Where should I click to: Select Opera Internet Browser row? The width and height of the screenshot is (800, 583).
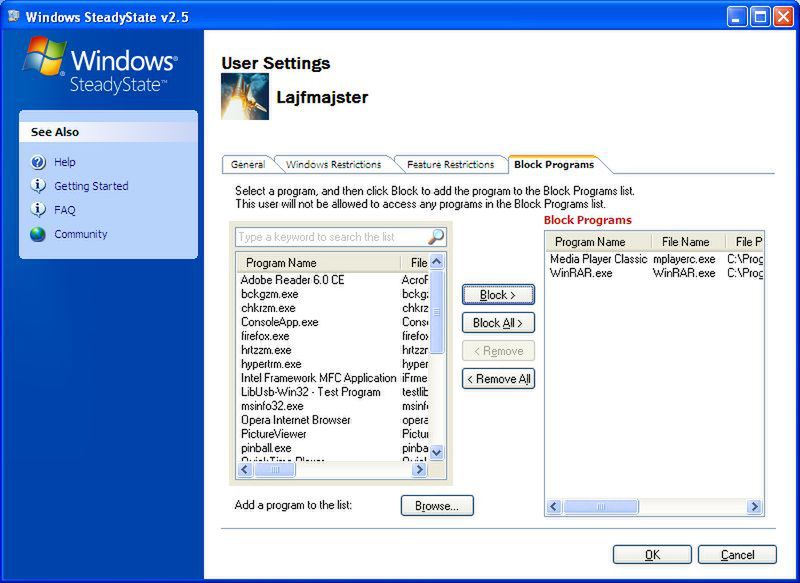tap(334, 420)
